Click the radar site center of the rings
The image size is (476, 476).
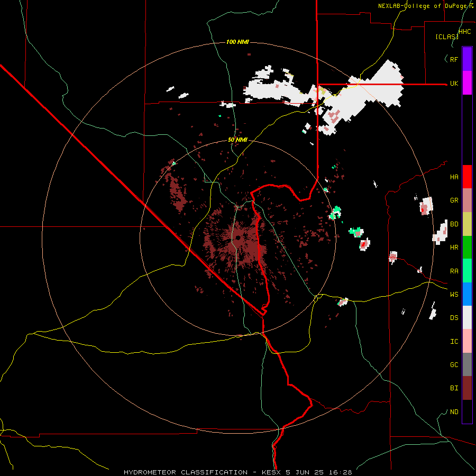click(238, 237)
